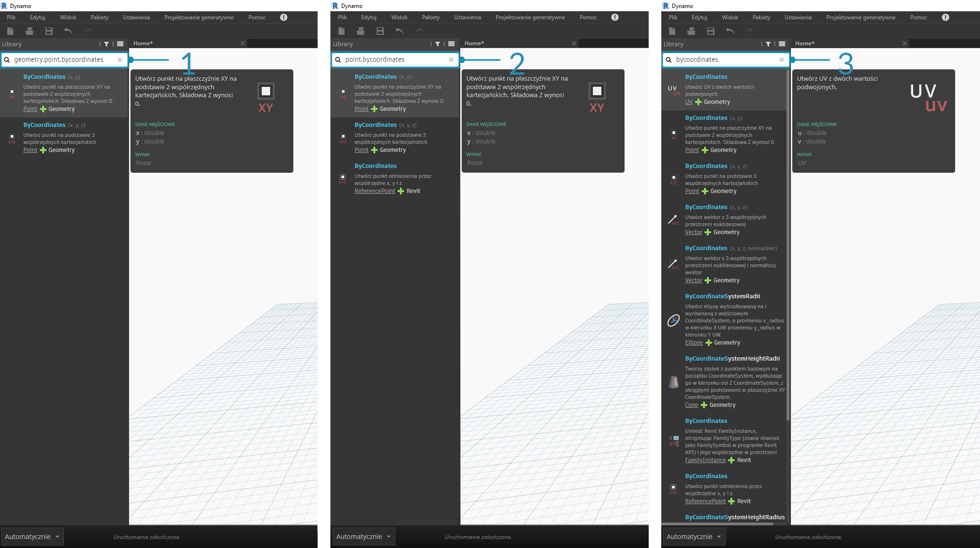Click Open file icon in right Dynamo window
980x548 pixels.
tap(691, 31)
